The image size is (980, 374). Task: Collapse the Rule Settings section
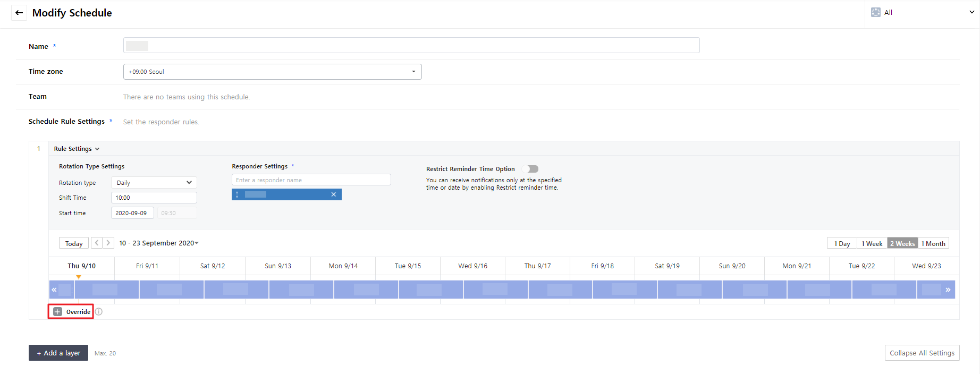[x=77, y=149]
